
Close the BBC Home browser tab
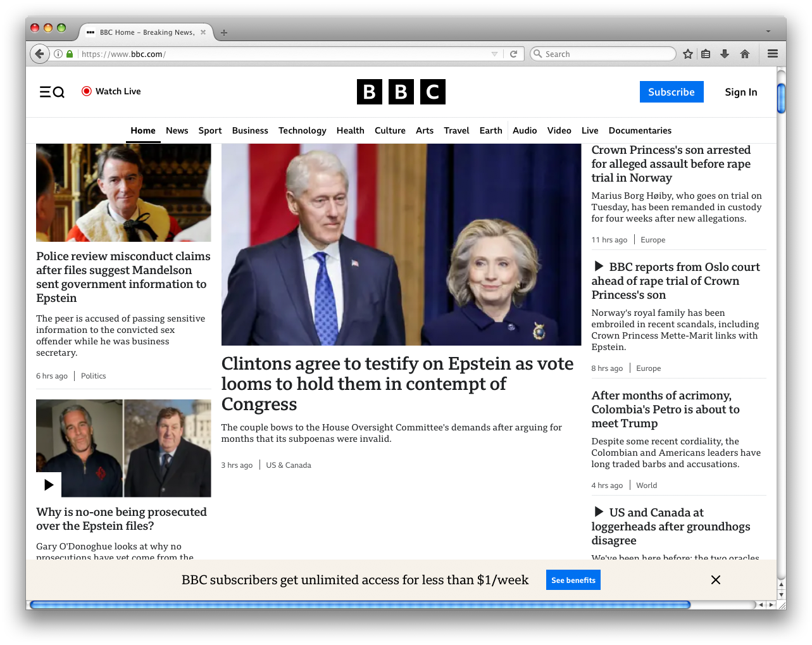pyautogui.click(x=203, y=32)
